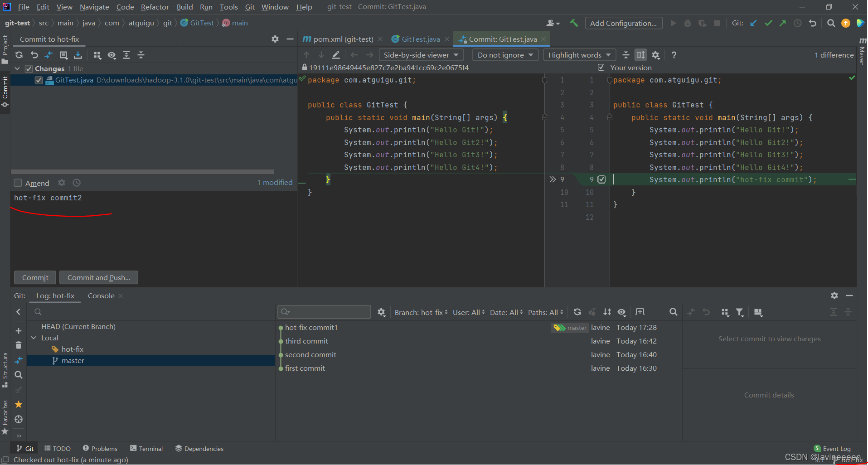Click Git Commit checkmark in toolbar

click(768, 23)
